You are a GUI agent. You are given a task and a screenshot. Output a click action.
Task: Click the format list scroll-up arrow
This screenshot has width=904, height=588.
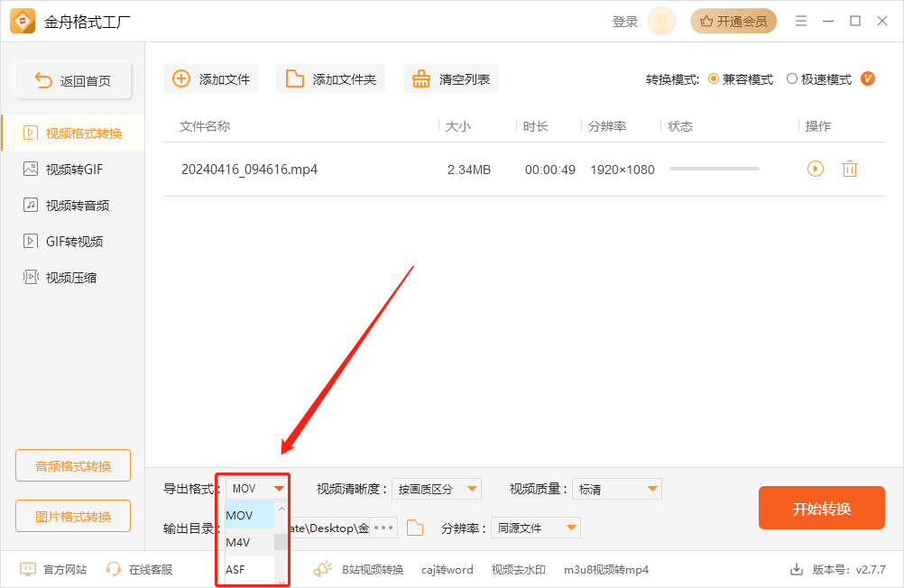tap(281, 509)
